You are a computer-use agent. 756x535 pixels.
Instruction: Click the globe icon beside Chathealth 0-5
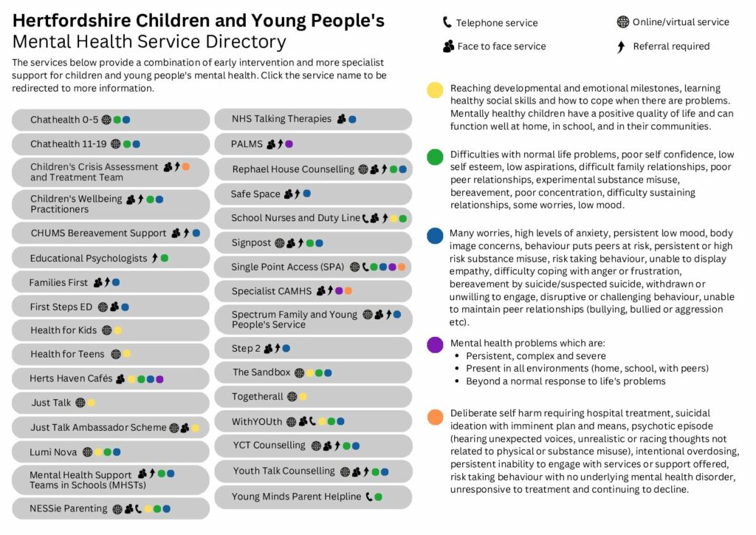[106, 120]
